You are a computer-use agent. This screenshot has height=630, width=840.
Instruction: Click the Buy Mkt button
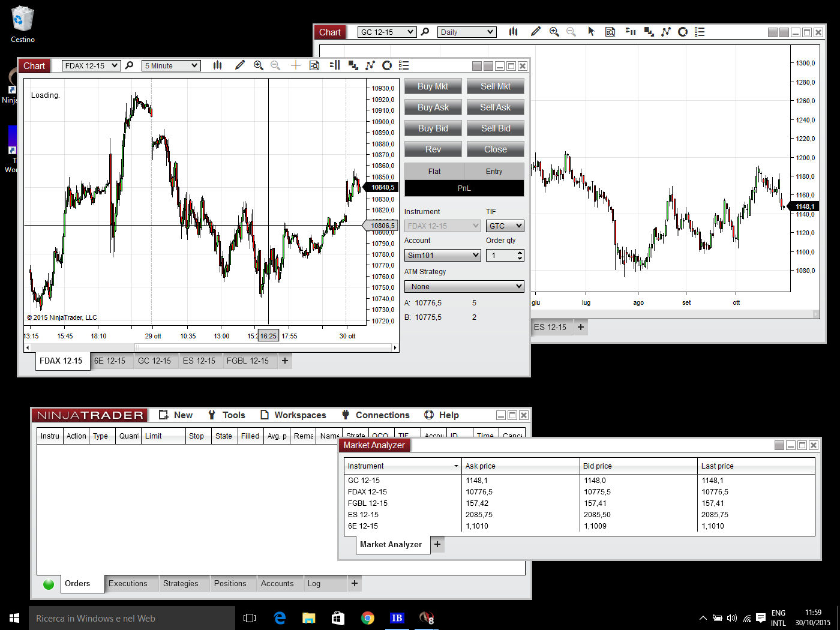coord(433,86)
